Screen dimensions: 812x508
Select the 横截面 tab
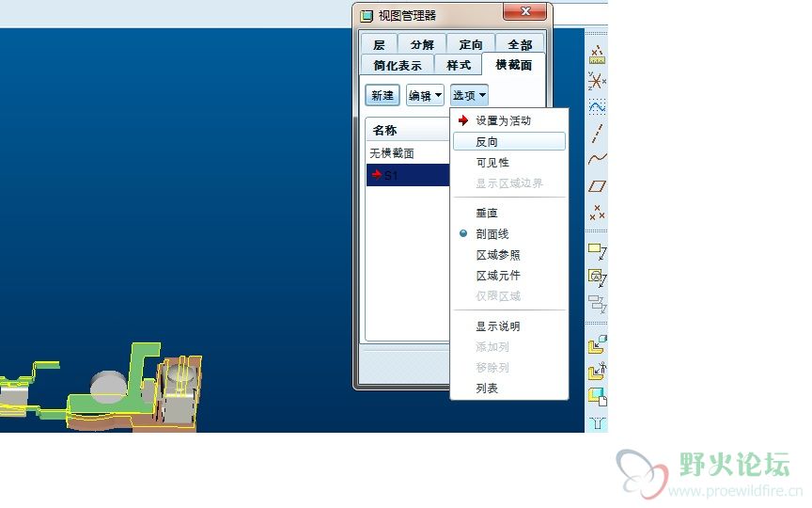513,65
